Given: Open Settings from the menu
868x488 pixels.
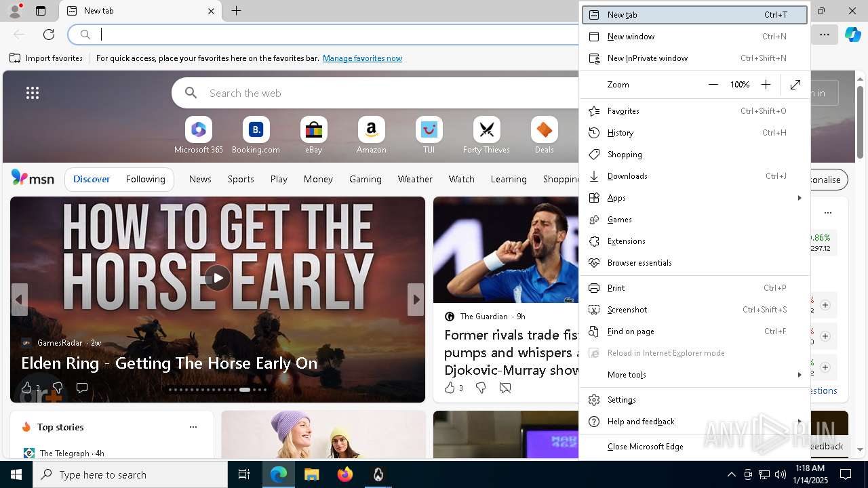Looking at the screenshot, I should point(695,400).
